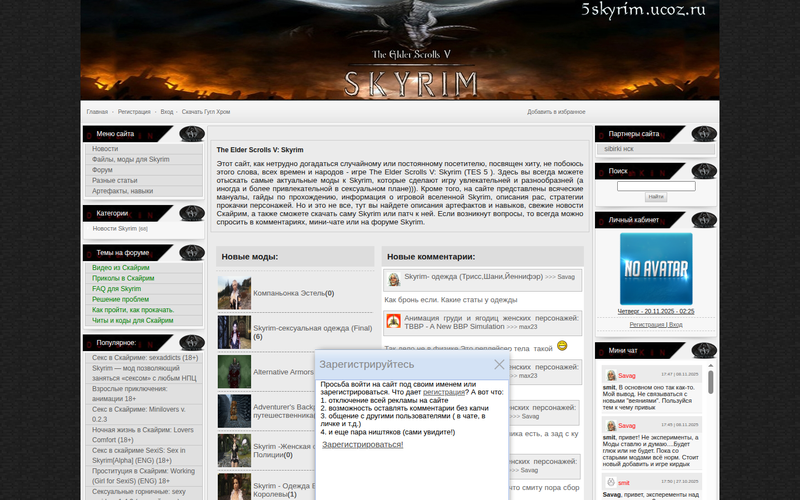This screenshot has width=800, height=500.
Task: Click the search text input field
Action: [655, 186]
